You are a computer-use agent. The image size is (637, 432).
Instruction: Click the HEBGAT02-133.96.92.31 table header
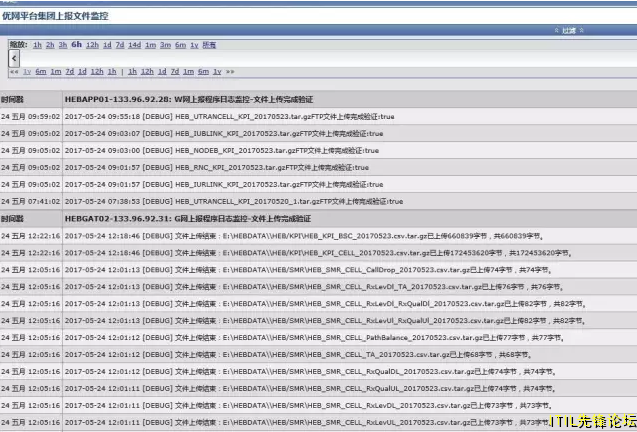tap(188, 219)
